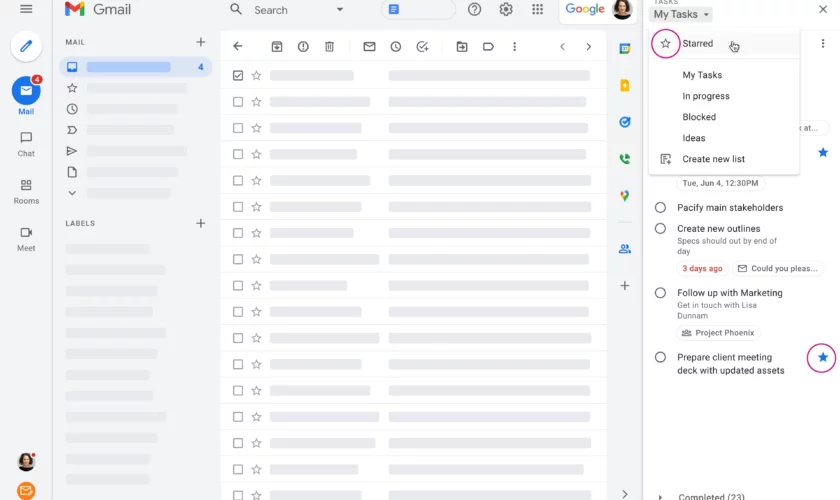
Task: Click the Move to folder icon
Action: point(462,47)
